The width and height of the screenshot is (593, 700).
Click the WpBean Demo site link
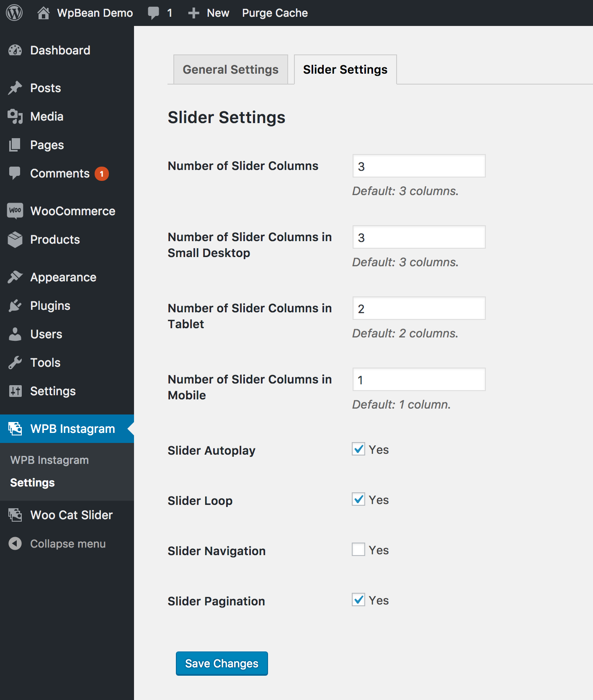[x=95, y=13]
